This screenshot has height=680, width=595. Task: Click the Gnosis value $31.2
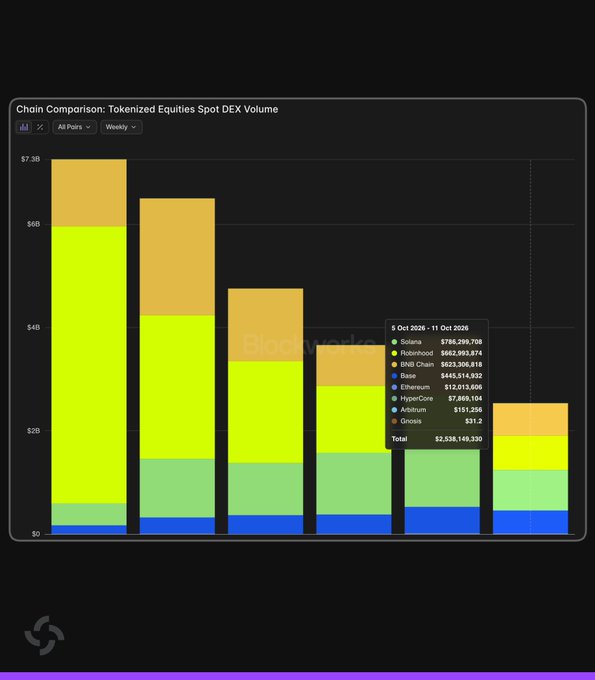pos(474,421)
